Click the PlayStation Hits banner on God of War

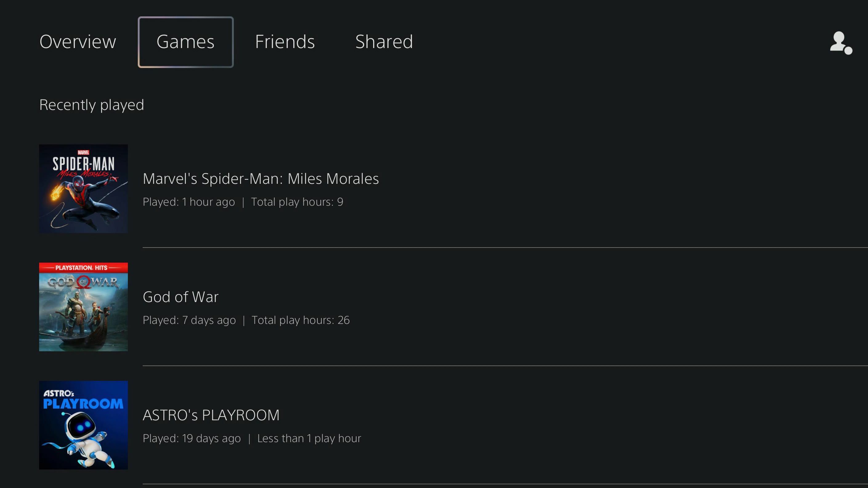click(83, 268)
